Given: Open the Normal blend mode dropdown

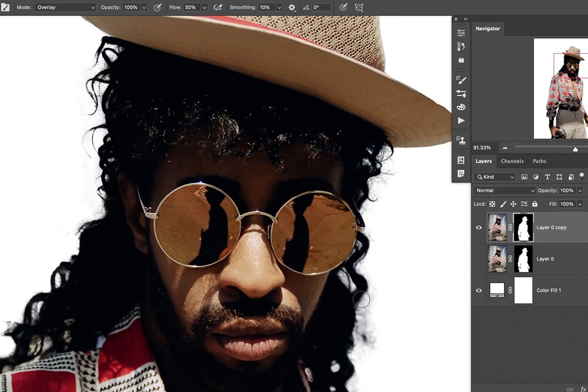Looking at the screenshot, I should pos(505,190).
